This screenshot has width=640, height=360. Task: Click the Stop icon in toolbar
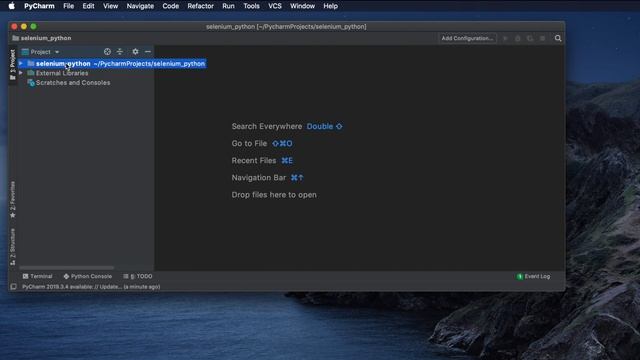[x=542, y=38]
